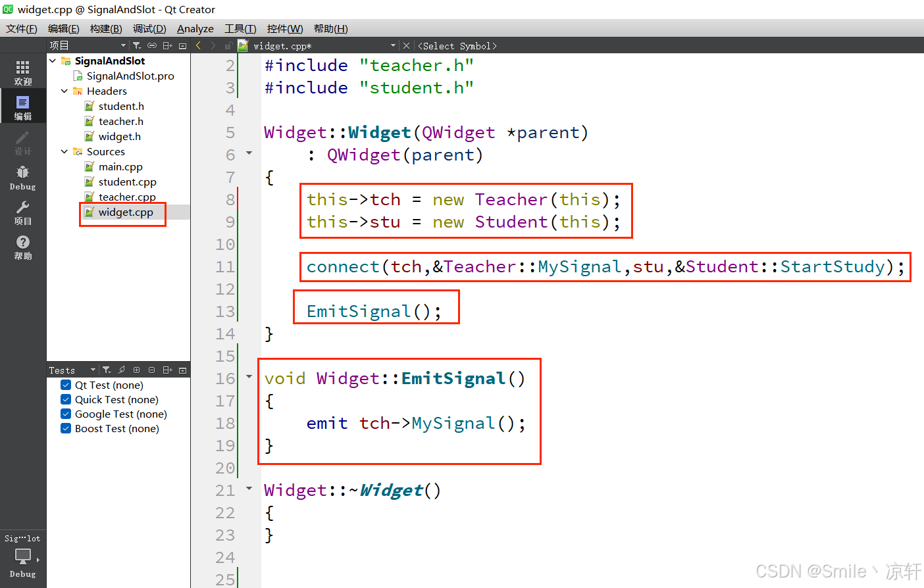Open student.cpp in the project tree

tap(128, 182)
